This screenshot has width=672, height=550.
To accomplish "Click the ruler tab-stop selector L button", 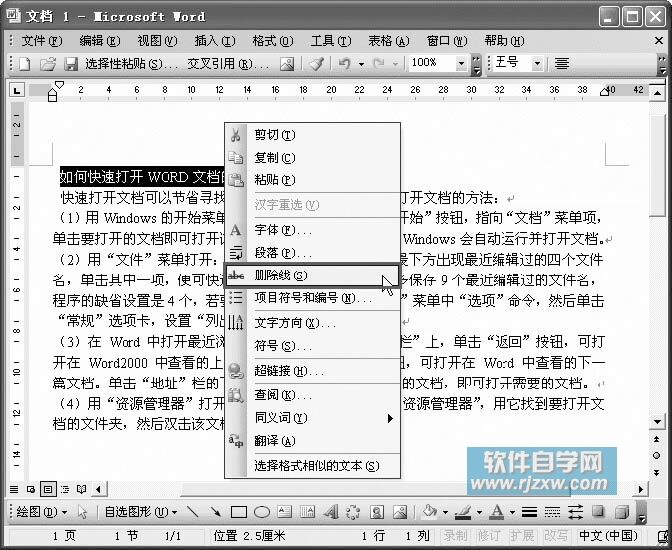I will point(17,90).
